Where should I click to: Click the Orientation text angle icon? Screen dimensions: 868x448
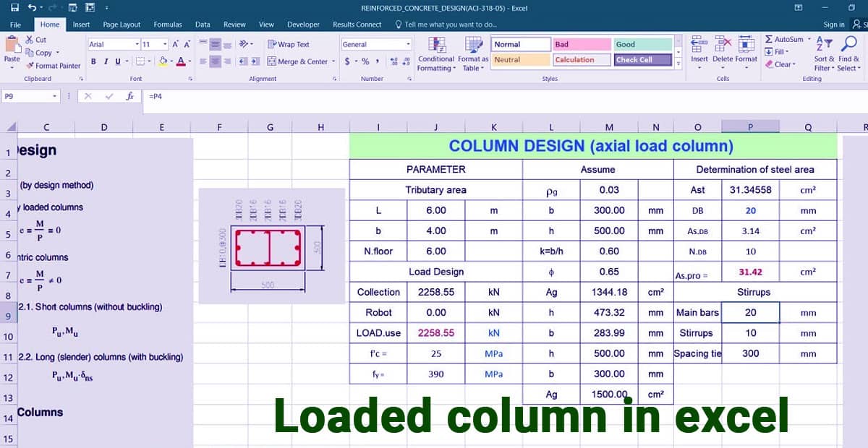click(244, 44)
